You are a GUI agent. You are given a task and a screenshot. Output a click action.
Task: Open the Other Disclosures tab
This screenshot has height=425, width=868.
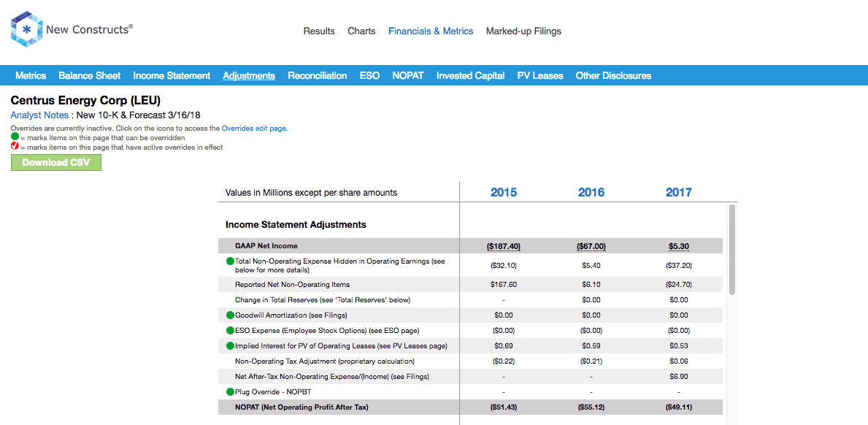pos(613,76)
